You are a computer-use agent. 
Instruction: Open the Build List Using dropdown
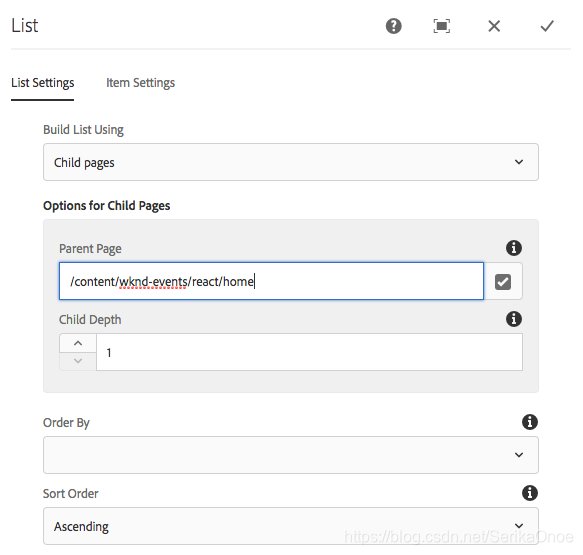point(291,162)
